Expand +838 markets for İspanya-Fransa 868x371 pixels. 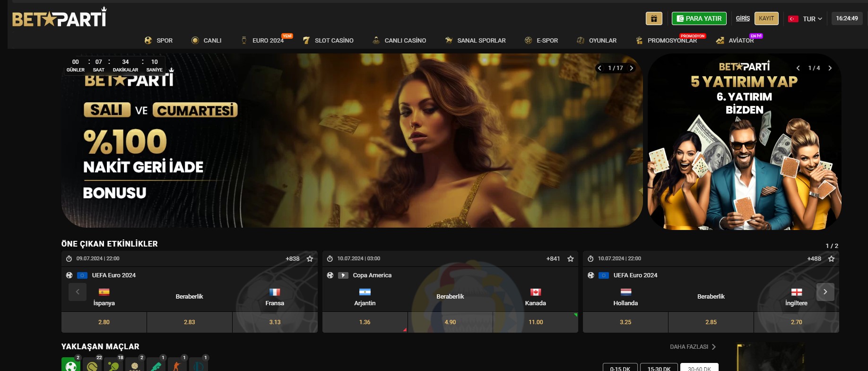click(x=293, y=259)
